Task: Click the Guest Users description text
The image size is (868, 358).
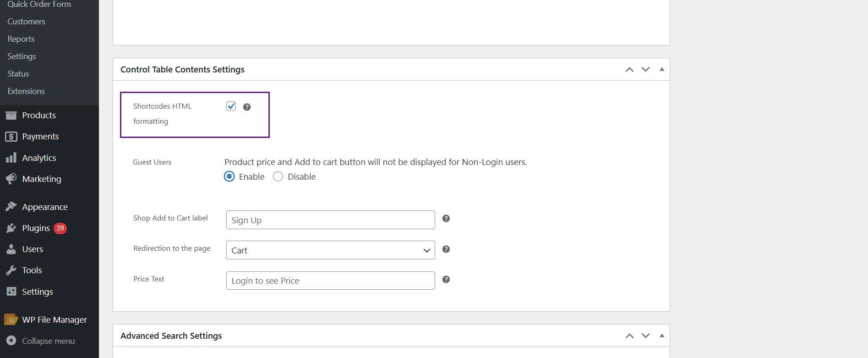Action: pyautogui.click(x=376, y=162)
